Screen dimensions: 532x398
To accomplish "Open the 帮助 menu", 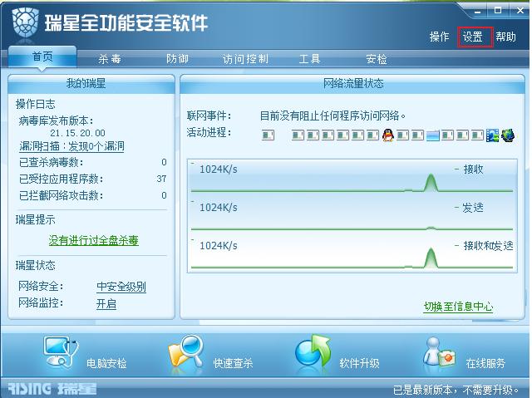I will (x=506, y=37).
